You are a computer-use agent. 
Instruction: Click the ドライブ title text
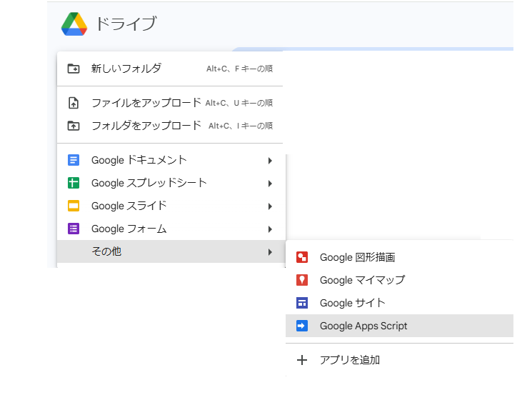coord(126,24)
